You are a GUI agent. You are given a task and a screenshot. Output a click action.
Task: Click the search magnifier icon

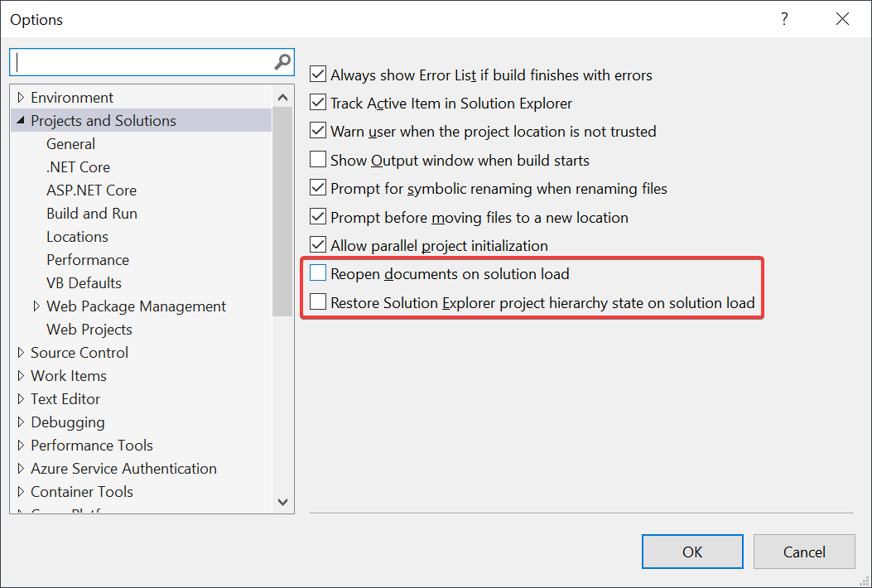click(x=282, y=61)
